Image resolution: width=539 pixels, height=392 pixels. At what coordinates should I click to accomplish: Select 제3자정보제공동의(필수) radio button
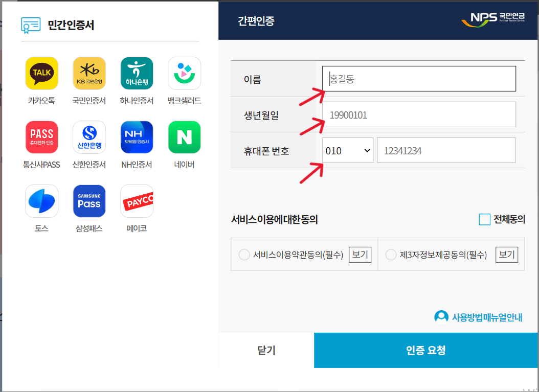[x=391, y=254]
